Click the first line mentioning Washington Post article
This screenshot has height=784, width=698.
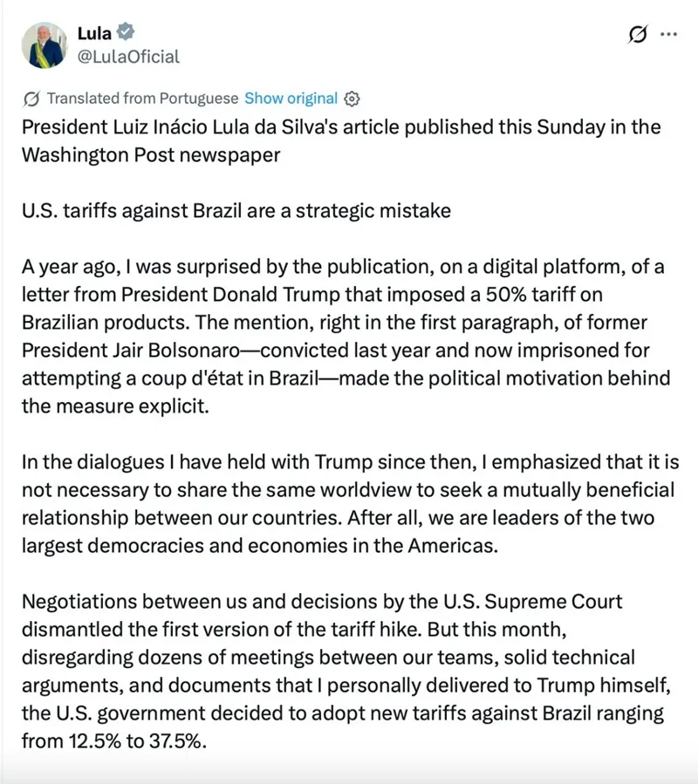341,127
